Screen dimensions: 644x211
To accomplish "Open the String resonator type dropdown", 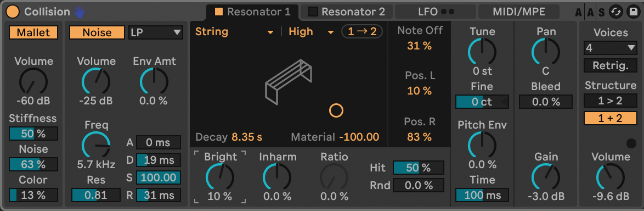I will click(x=235, y=32).
